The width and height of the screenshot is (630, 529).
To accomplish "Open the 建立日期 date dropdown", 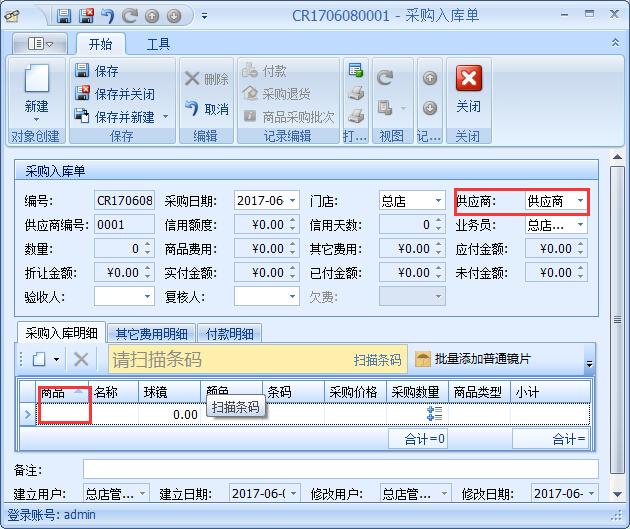I will click(293, 493).
